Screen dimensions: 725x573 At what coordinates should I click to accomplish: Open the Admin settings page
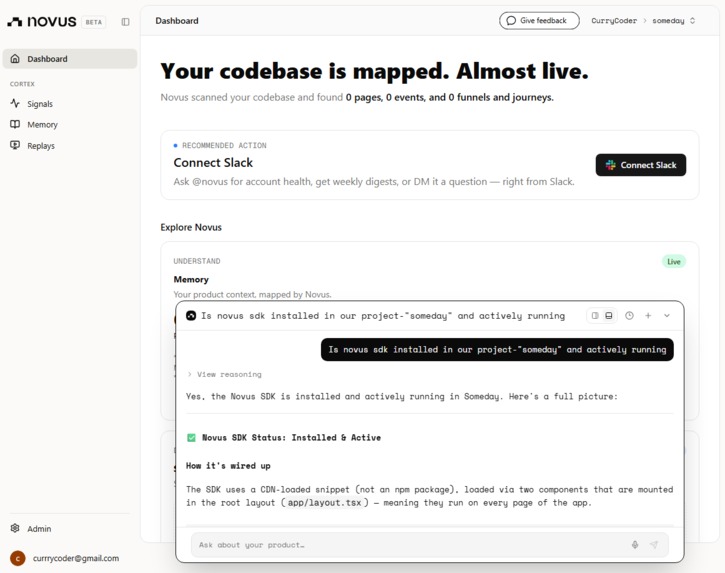tap(70, 529)
